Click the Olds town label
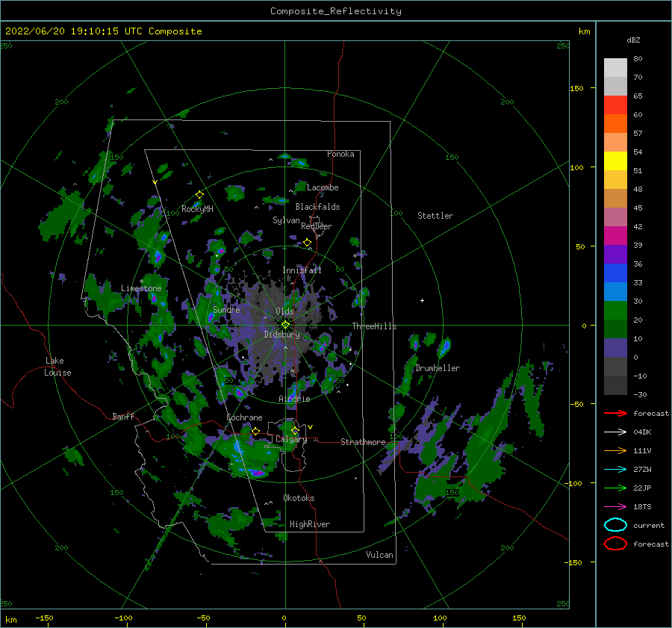Screen dimensions: 672x628 click(284, 311)
